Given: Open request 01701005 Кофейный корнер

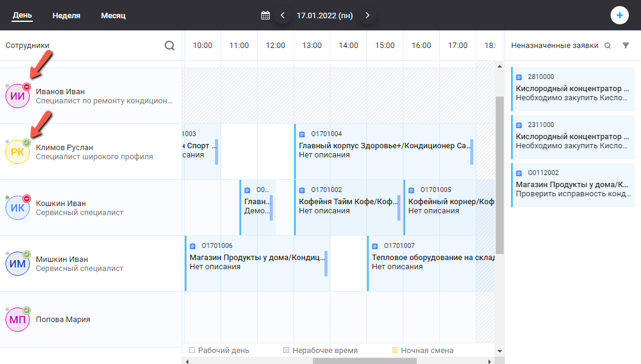Looking at the screenshot, I should click(449, 207).
